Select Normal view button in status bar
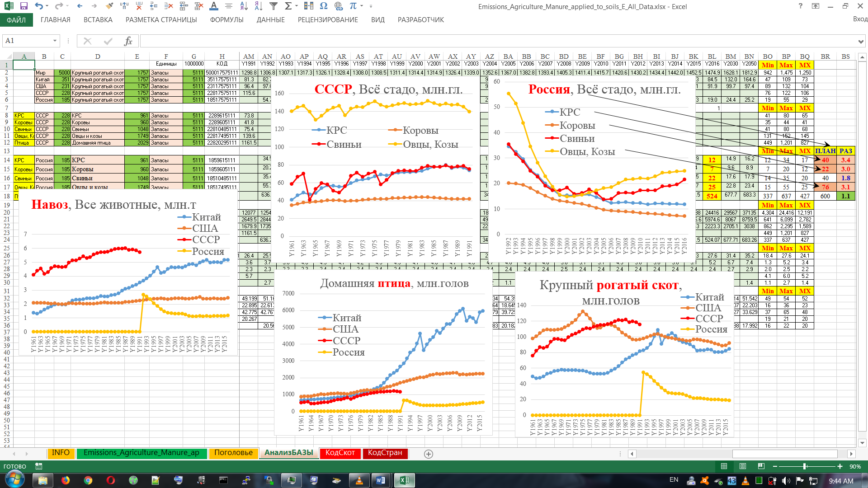 point(724,466)
